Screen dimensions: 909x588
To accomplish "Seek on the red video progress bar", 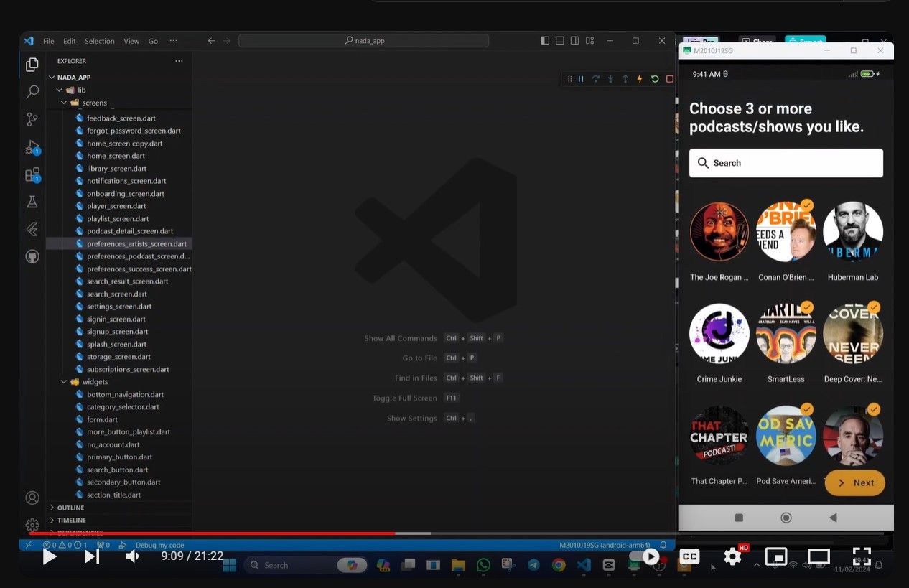I will [x=215, y=533].
